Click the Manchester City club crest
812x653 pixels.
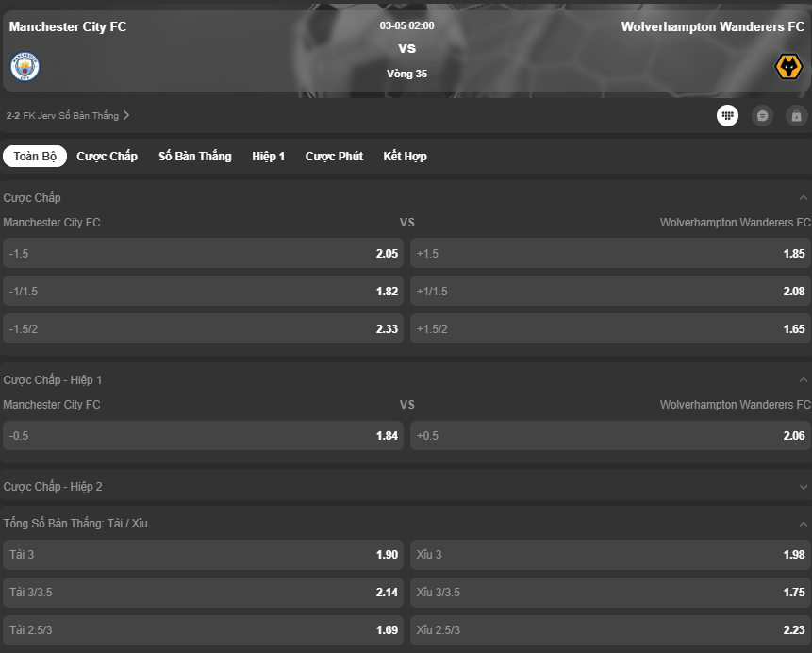pos(25,67)
